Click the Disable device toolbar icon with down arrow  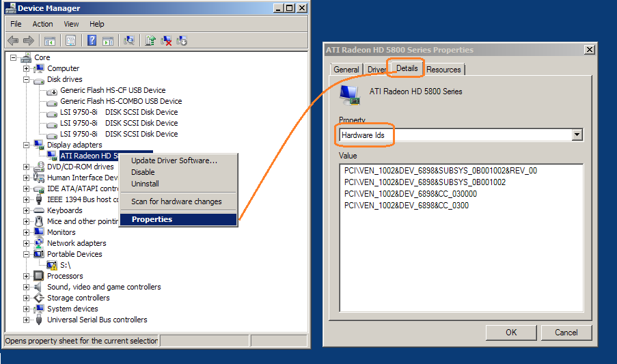[182, 40]
